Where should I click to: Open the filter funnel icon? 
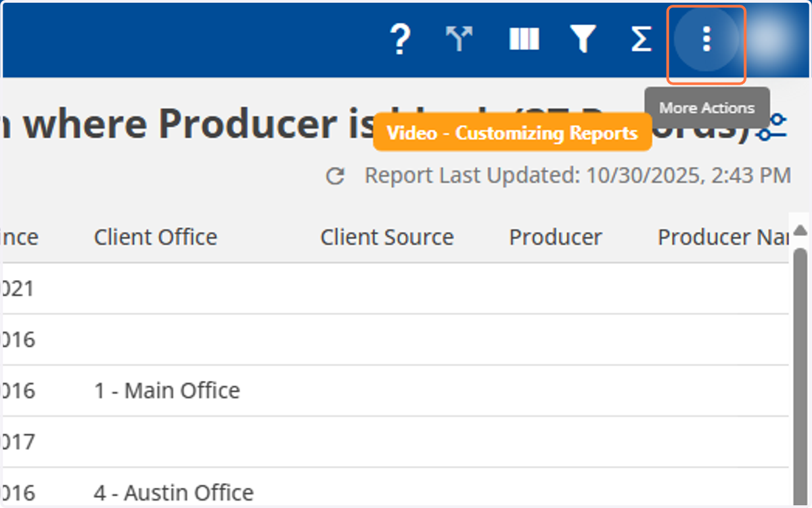[583, 39]
